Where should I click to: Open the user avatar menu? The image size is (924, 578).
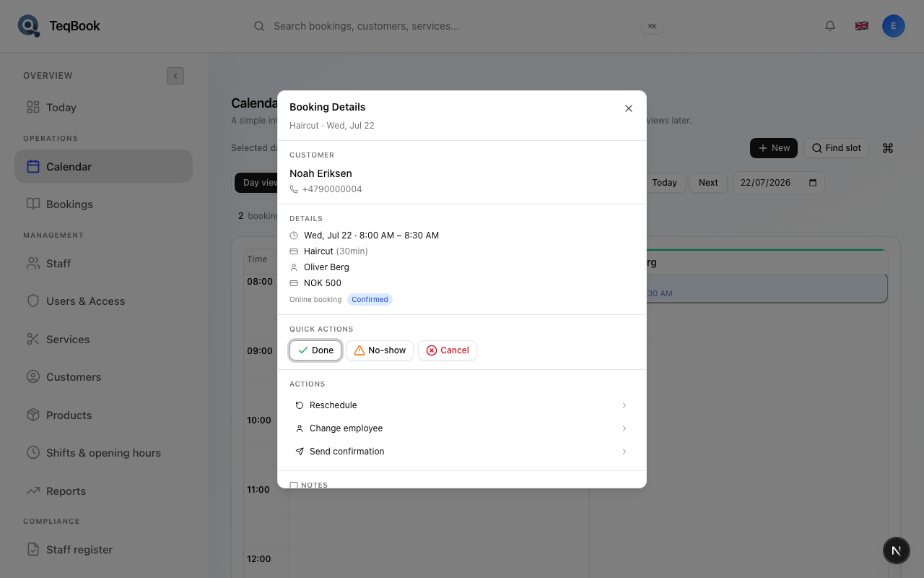(x=894, y=26)
